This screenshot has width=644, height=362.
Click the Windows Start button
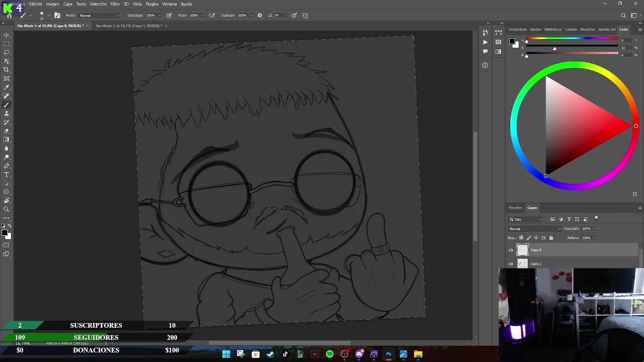(226, 354)
